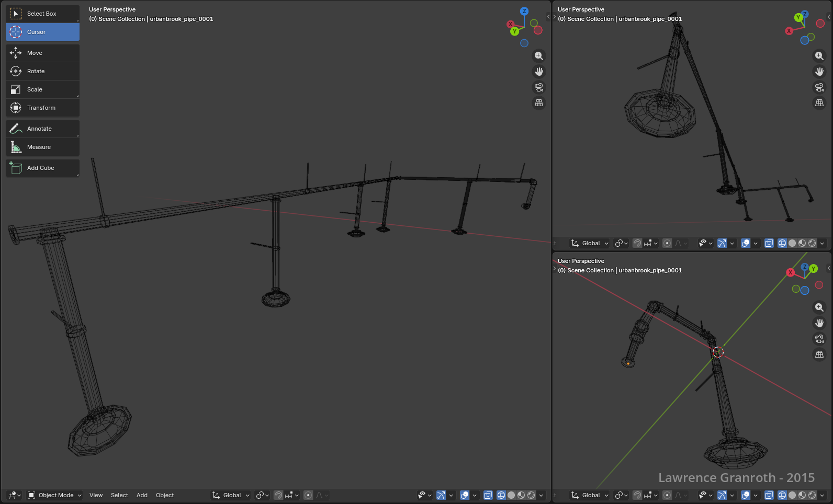The width and height of the screenshot is (833, 504).
Task: Open the Add menu
Action: click(142, 495)
